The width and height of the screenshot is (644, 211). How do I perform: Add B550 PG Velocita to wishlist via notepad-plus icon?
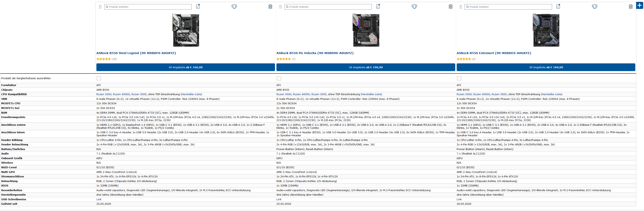point(378,6)
